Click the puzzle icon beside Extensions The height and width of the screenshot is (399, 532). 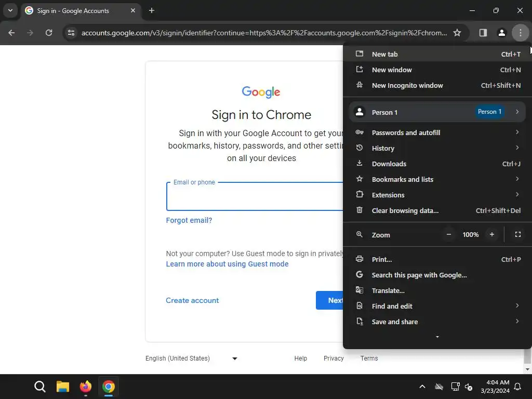click(360, 194)
